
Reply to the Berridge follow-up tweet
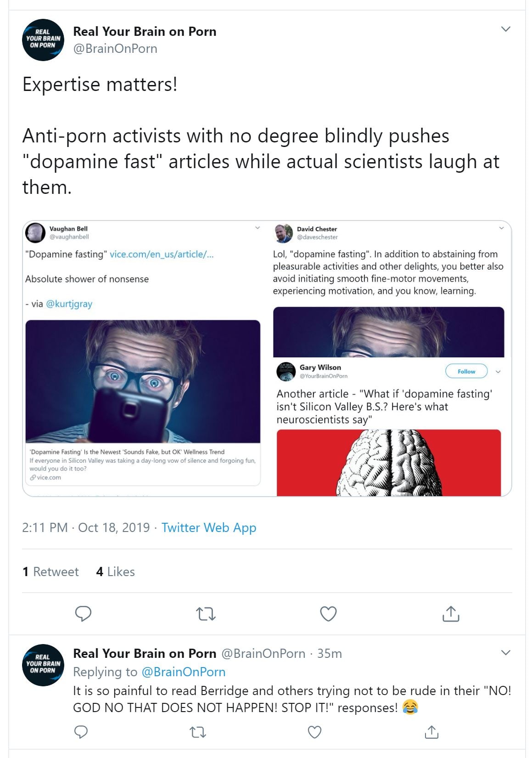[x=81, y=732]
